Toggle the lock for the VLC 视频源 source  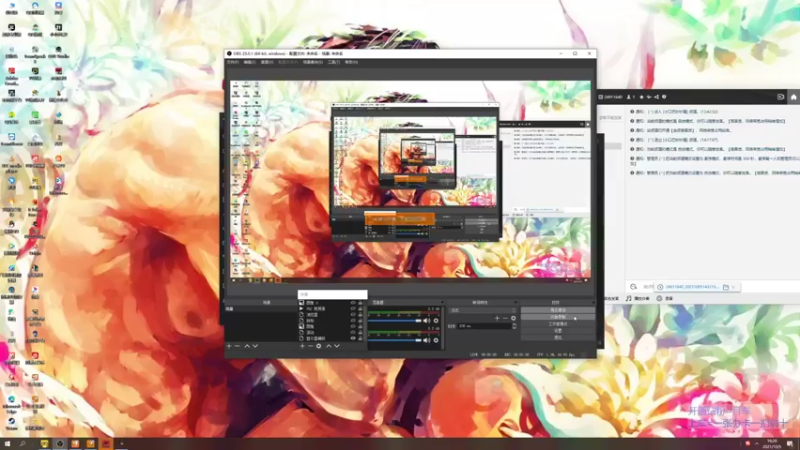(360, 309)
